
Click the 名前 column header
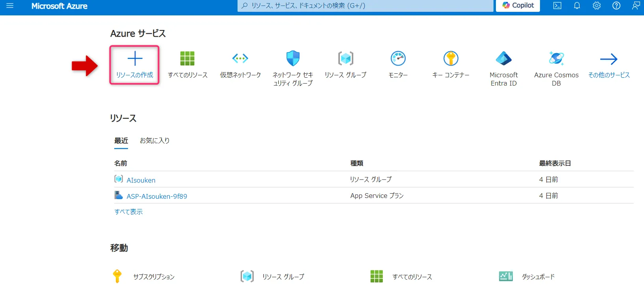pos(121,163)
